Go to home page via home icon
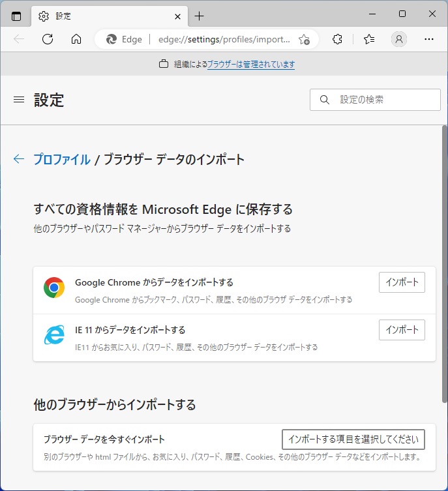The image size is (448, 491). tap(76, 39)
